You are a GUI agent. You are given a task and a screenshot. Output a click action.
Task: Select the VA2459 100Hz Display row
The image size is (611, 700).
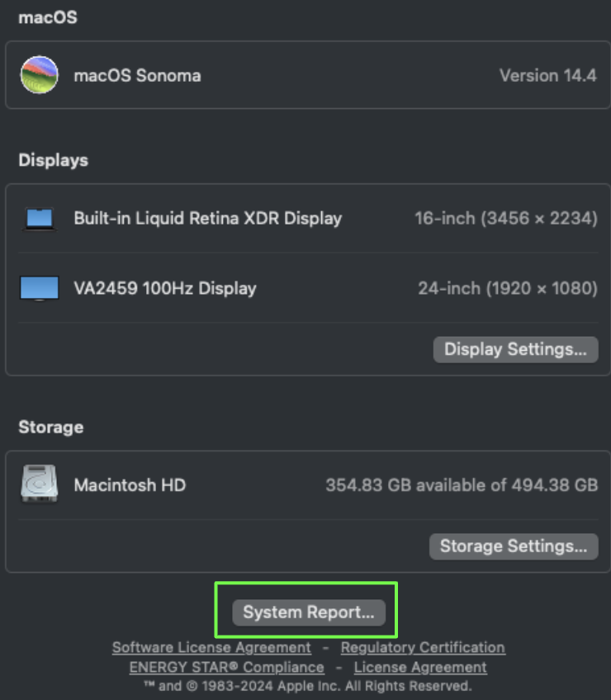click(308, 288)
